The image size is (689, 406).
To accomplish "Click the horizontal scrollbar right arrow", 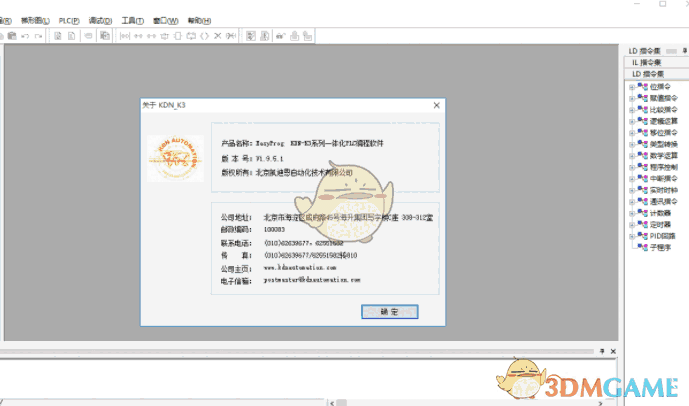I will tap(600, 402).
